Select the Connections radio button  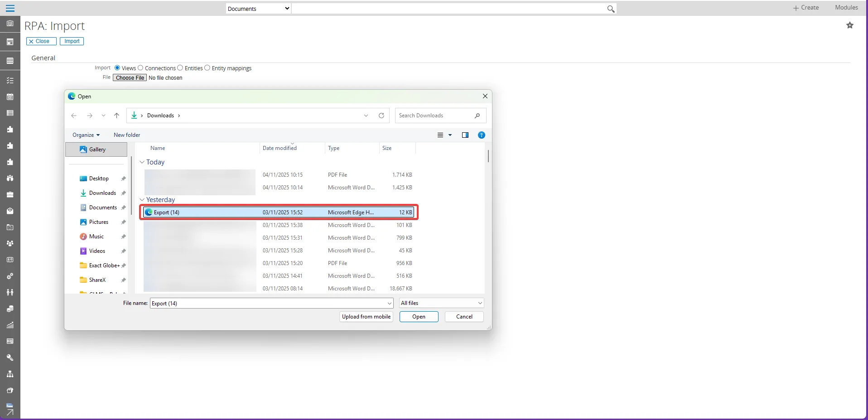(140, 68)
